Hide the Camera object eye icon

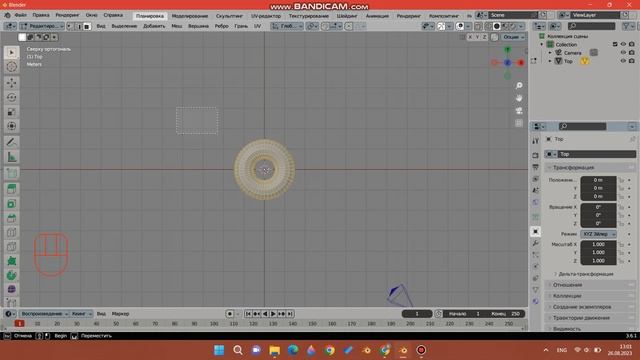pos(623,53)
